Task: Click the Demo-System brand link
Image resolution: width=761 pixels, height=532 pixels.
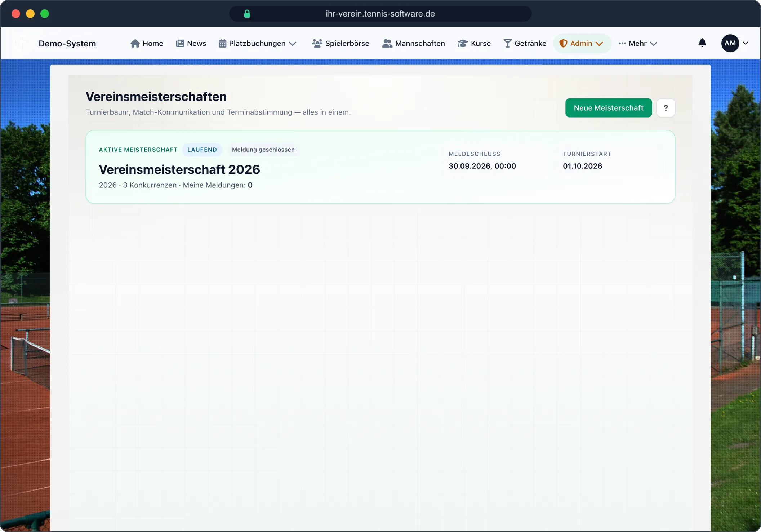Action: click(67, 44)
